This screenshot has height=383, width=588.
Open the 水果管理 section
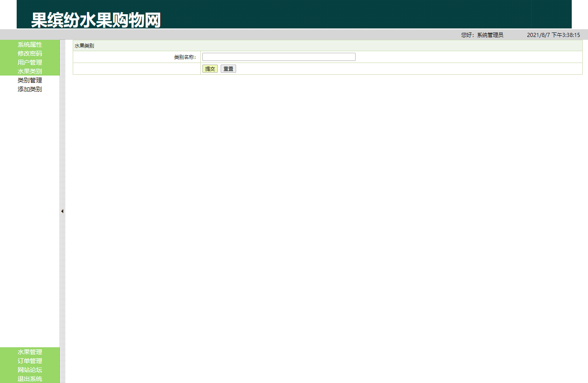(x=29, y=352)
